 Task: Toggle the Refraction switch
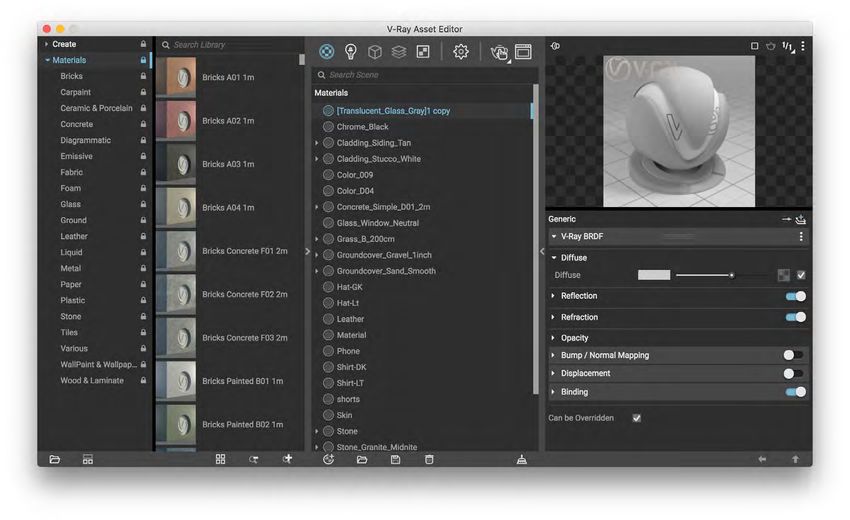tap(796, 317)
